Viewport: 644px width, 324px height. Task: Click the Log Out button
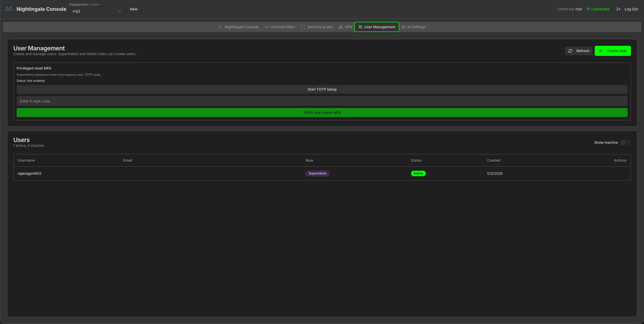click(627, 9)
